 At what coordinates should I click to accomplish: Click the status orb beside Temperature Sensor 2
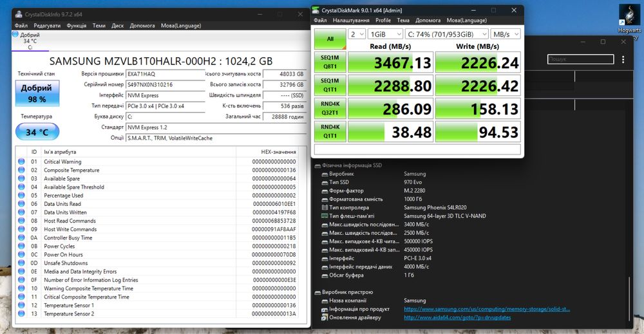pos(21,314)
